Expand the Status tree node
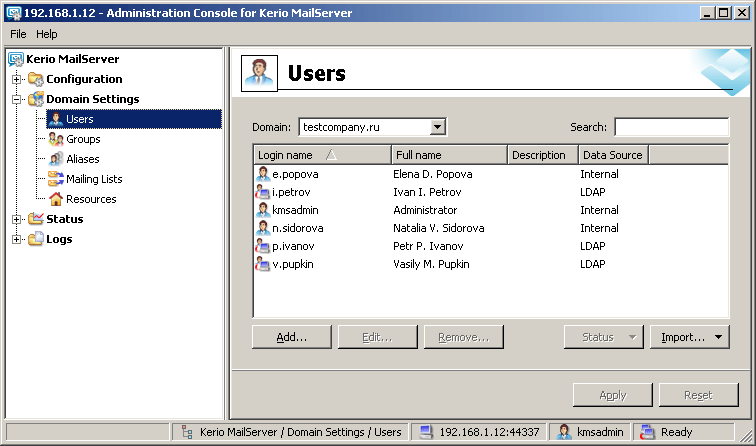This screenshot has width=756, height=446. click(x=16, y=219)
